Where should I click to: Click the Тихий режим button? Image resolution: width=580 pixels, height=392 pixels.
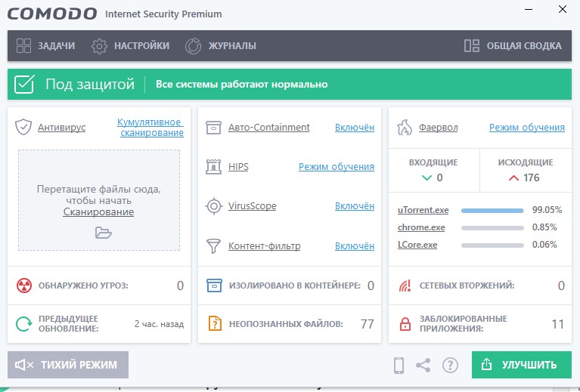68,365
